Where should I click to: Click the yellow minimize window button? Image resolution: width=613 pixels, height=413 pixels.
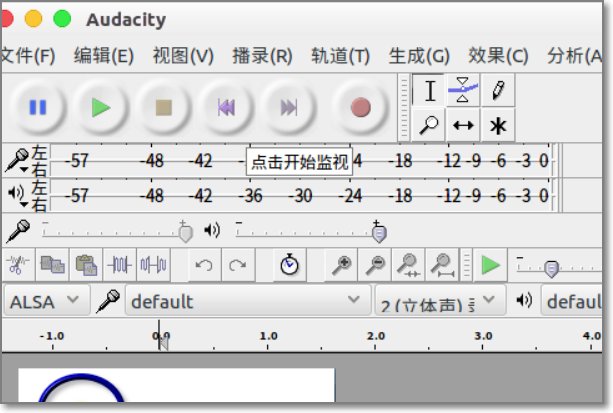pyautogui.click(x=33, y=18)
